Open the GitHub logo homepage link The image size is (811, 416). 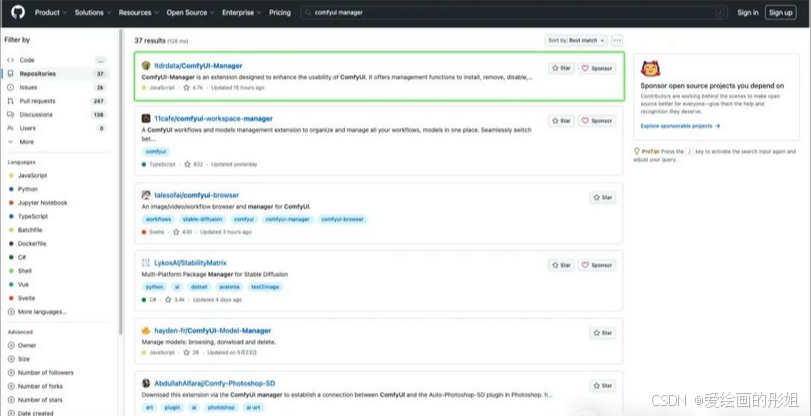click(18, 12)
